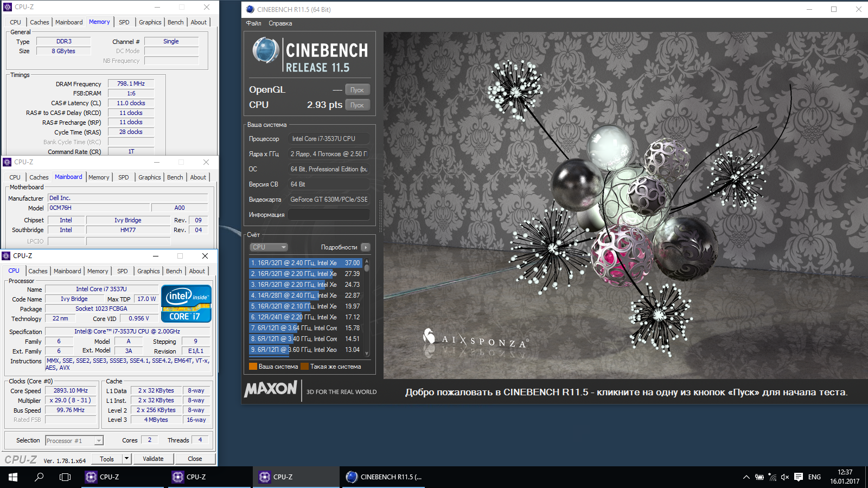The width and height of the screenshot is (868, 488).
Task: Click the rendered spheres scene image
Action: (626, 206)
